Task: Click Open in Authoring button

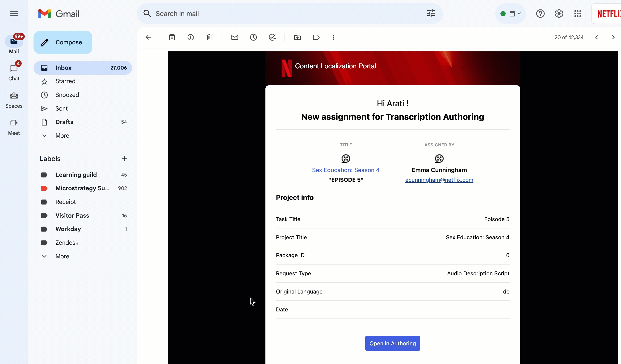Action: pos(392,343)
